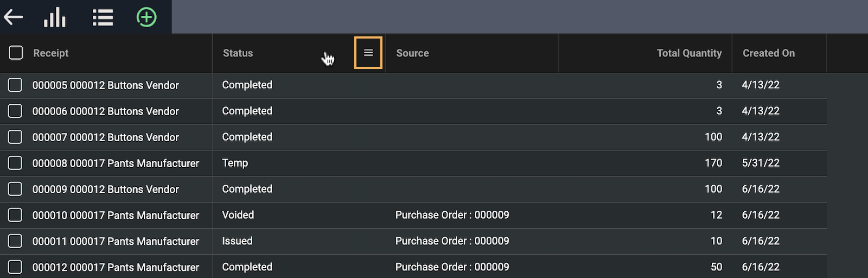The image size is (868, 278).
Task: Click the Source column header
Action: coord(412,53)
